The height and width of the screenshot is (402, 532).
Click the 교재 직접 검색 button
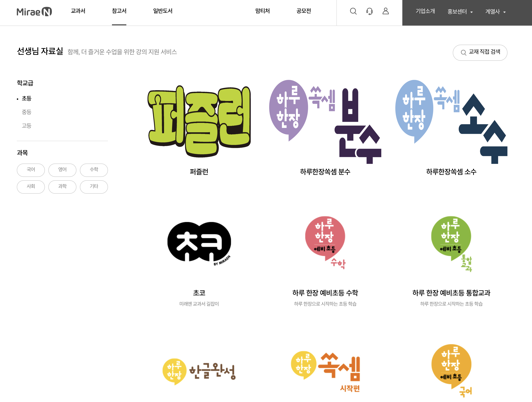tap(480, 52)
